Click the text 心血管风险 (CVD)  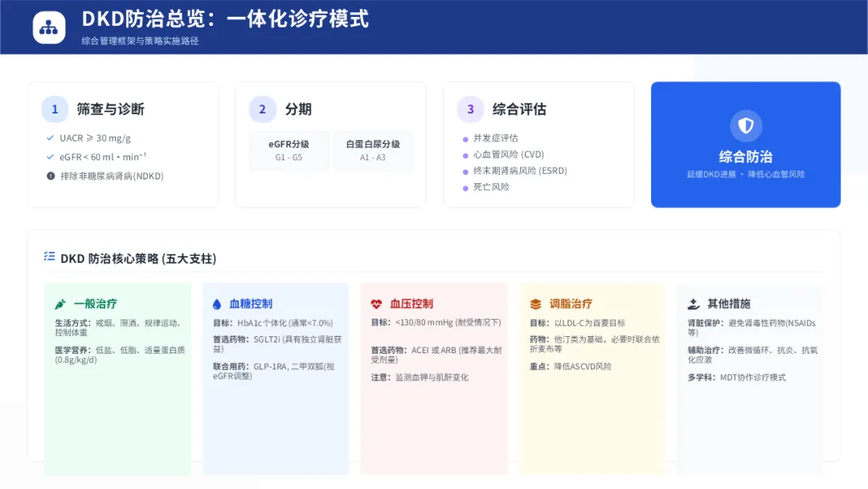coord(509,154)
